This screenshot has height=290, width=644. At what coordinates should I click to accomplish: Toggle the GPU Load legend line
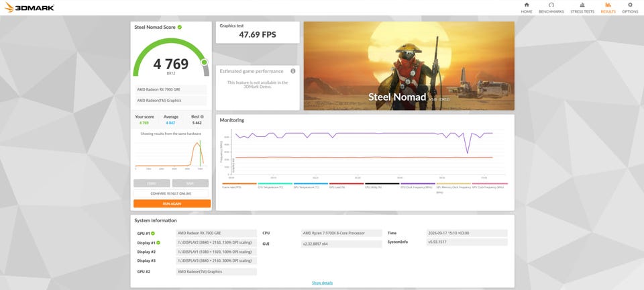[346, 185]
